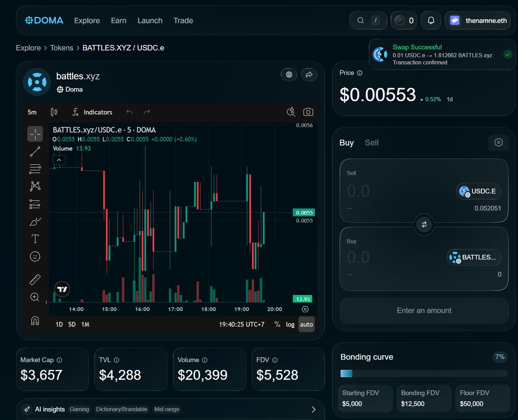The width and height of the screenshot is (518, 420).
Task: Open the Trade nav menu
Action: pos(183,20)
